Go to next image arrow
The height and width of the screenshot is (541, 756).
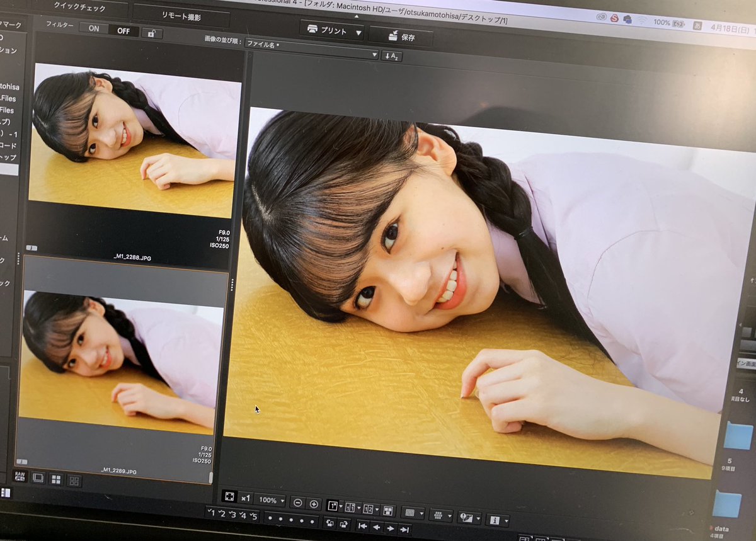(391, 528)
